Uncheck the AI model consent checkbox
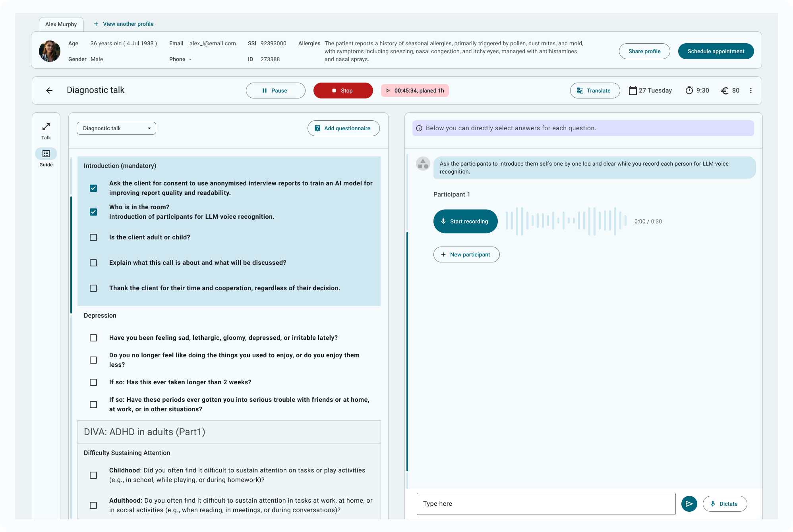 (93, 188)
